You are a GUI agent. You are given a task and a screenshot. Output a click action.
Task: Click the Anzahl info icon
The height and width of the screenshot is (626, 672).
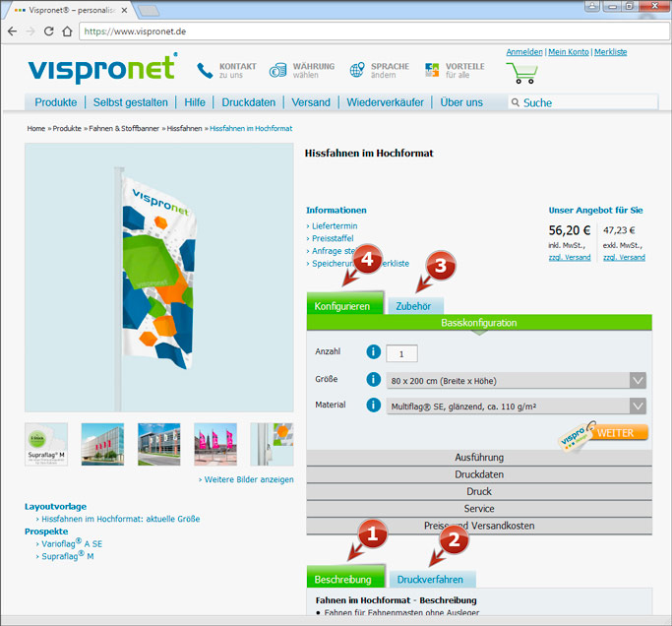point(373,352)
